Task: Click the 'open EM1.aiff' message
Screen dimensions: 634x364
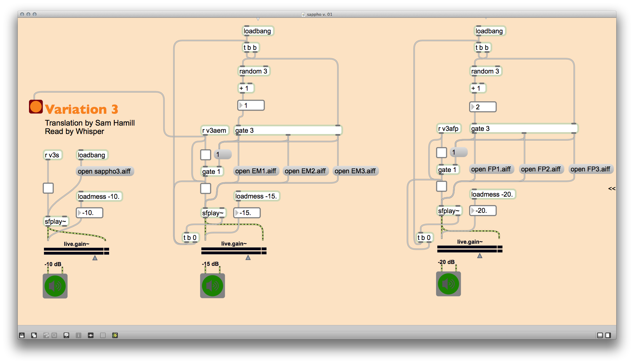Action: (x=256, y=171)
